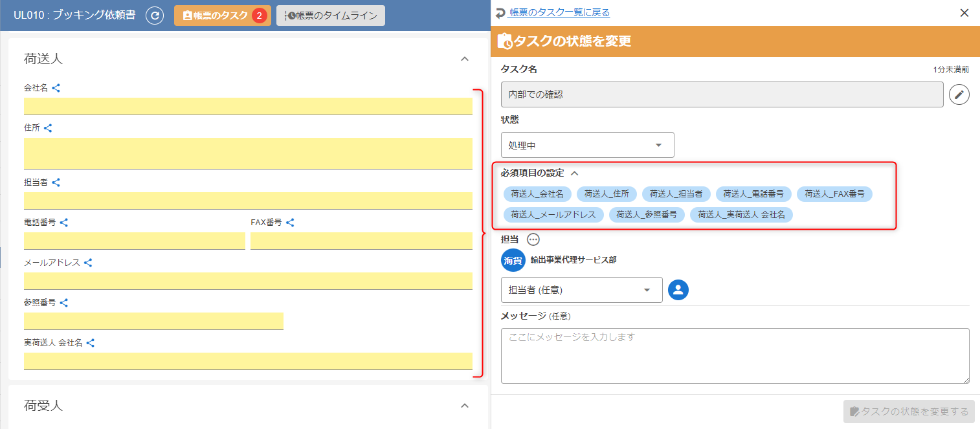Image resolution: width=980 pixels, height=429 pixels.
Task: Click the share icon next to 電話番号
Action: tap(64, 223)
